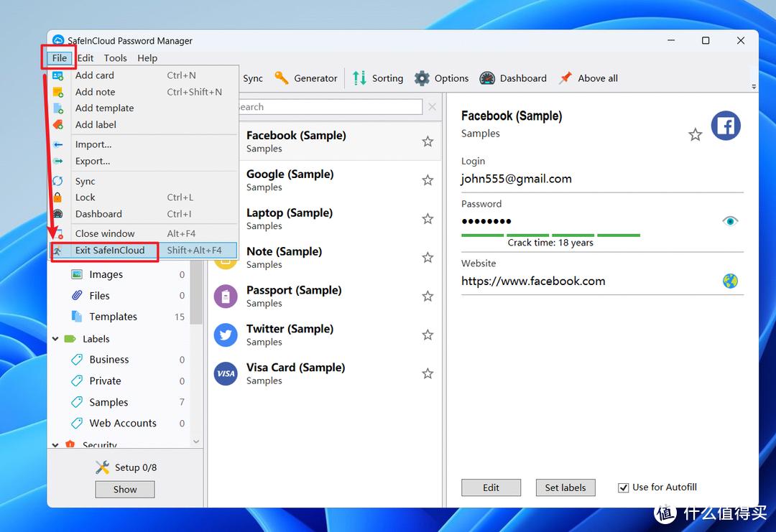The height and width of the screenshot is (532, 776).
Task: Click the Edit button
Action: click(x=491, y=487)
